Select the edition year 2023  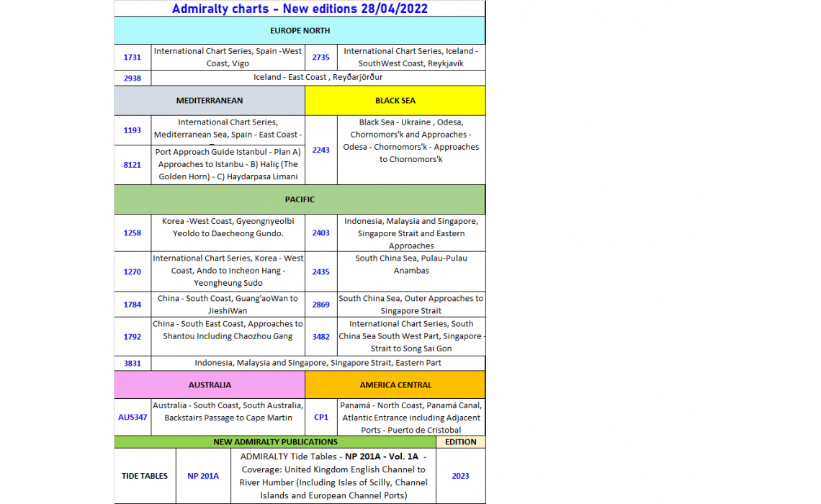(461, 476)
